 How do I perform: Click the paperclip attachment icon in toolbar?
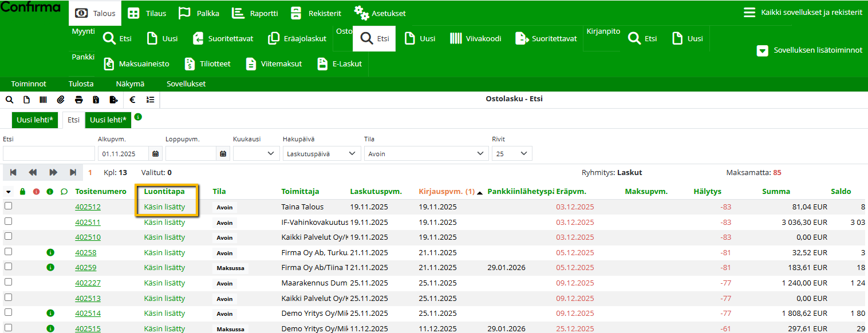point(61,100)
